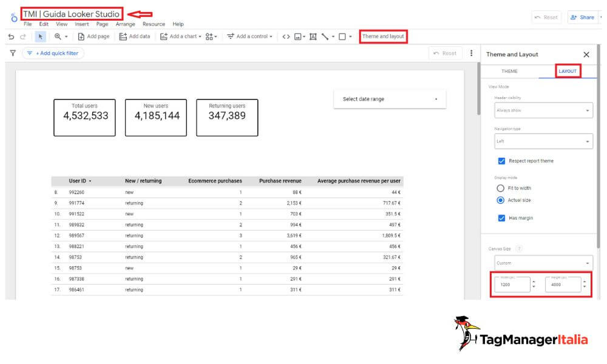The image size is (607, 364).
Task: Click canvas size help question icon
Action: tap(519, 249)
